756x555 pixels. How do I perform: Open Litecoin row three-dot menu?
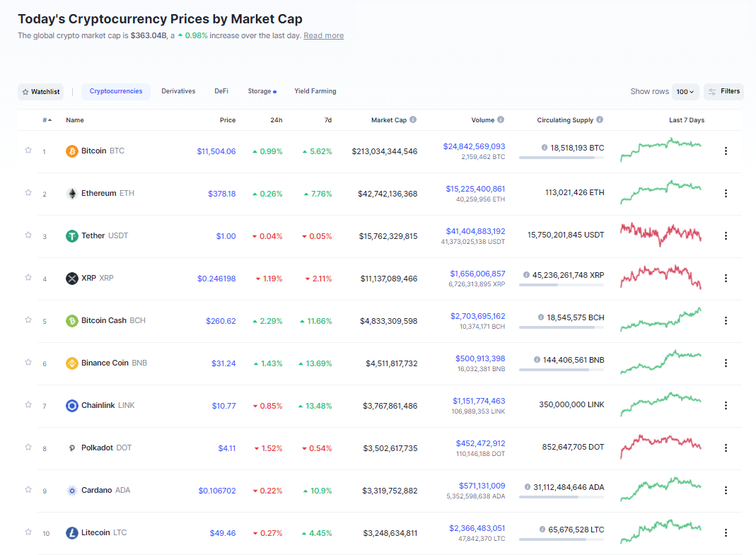(x=726, y=533)
